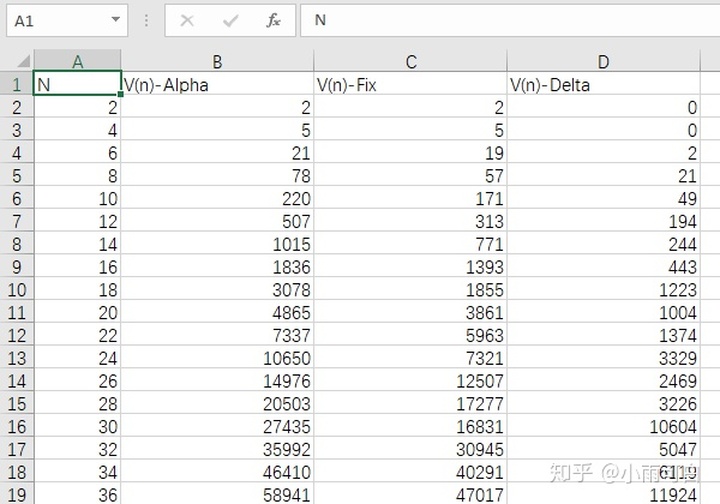Click cell with value 171
The height and width of the screenshot is (504, 720).
click(411, 198)
